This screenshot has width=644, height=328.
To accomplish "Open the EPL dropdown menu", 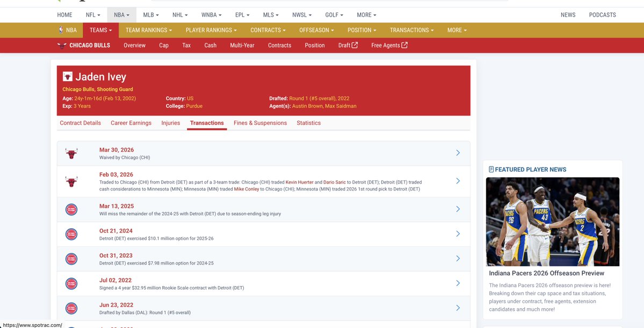I will coord(242,15).
